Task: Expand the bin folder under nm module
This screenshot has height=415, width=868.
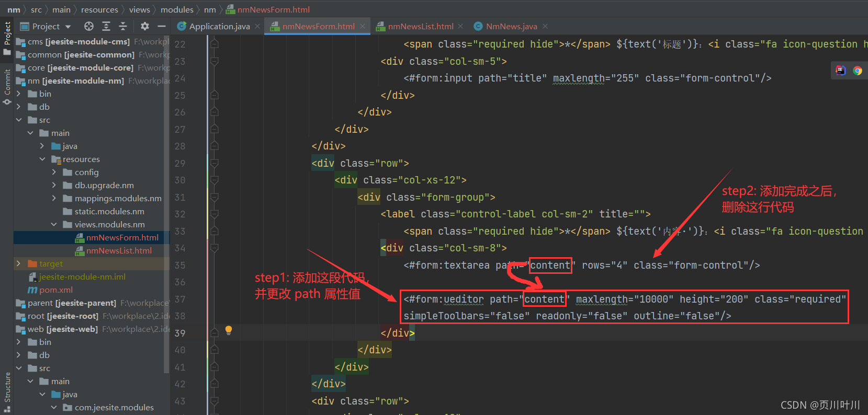Action: pos(19,94)
